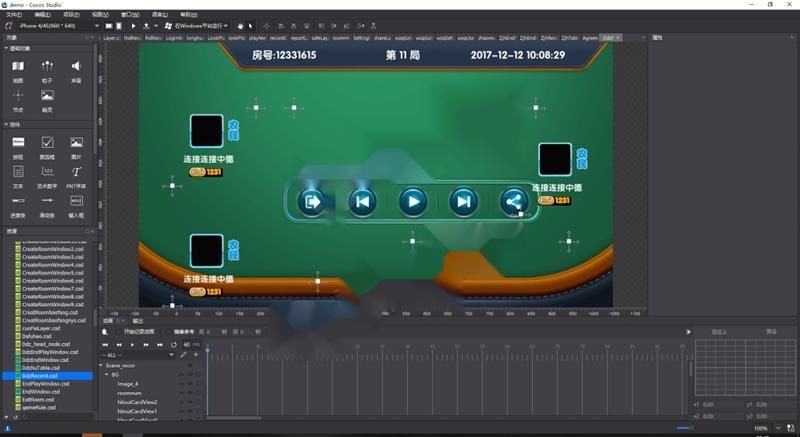The image size is (800, 437).
Task: Select the Particle (粒子) object icon
Action: coord(47,67)
